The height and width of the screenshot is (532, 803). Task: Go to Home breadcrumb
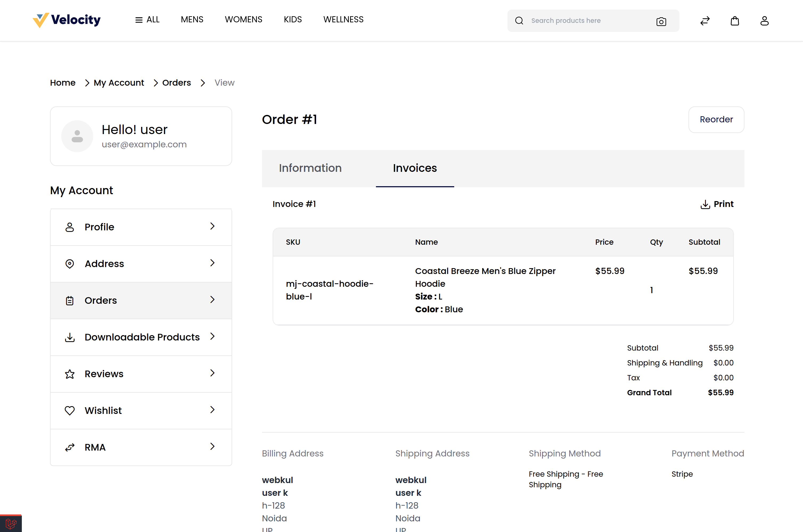coord(63,83)
